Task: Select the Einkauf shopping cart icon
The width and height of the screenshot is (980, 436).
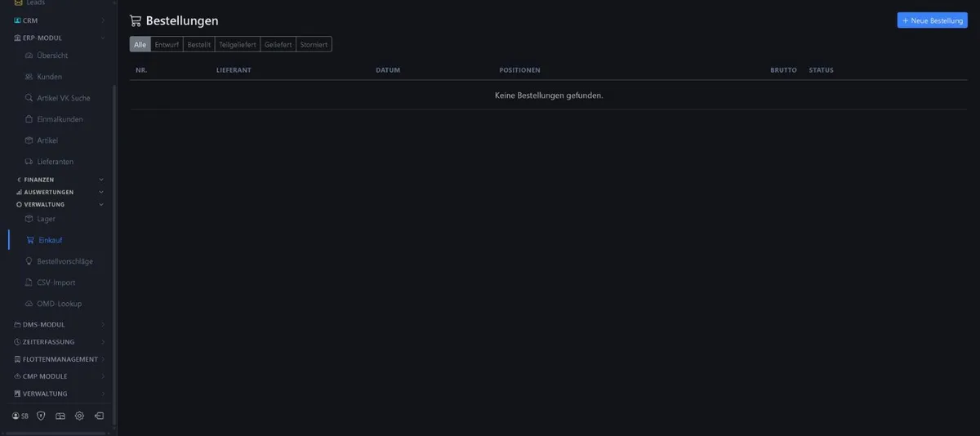Action: pyautogui.click(x=30, y=240)
